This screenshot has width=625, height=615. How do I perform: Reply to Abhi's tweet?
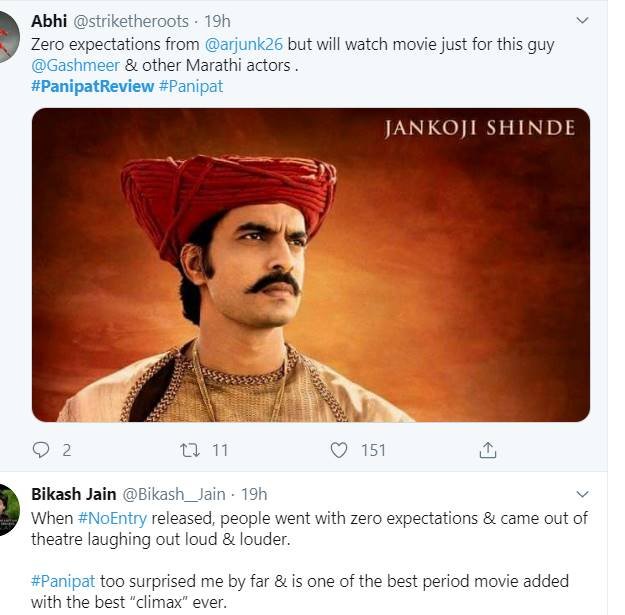(x=41, y=450)
